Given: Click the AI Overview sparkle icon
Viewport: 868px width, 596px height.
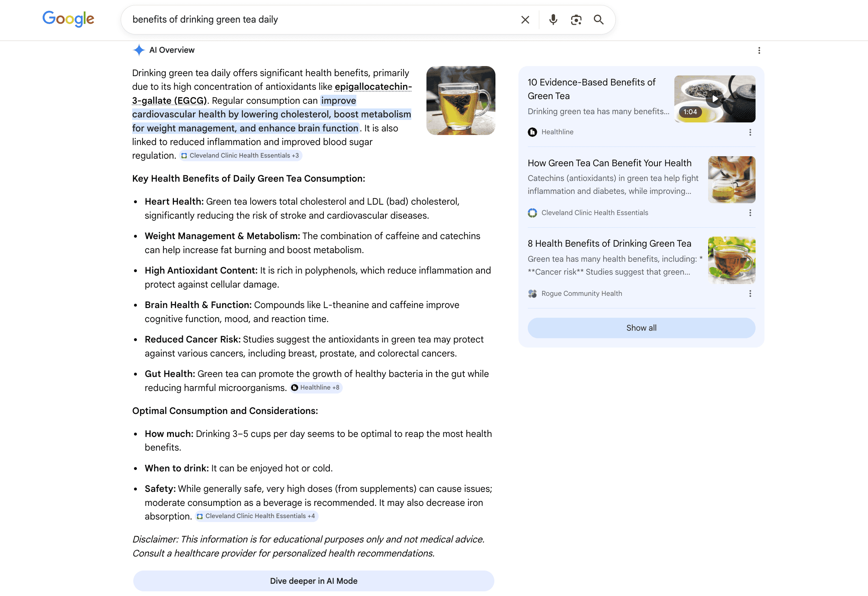Looking at the screenshot, I should [139, 50].
